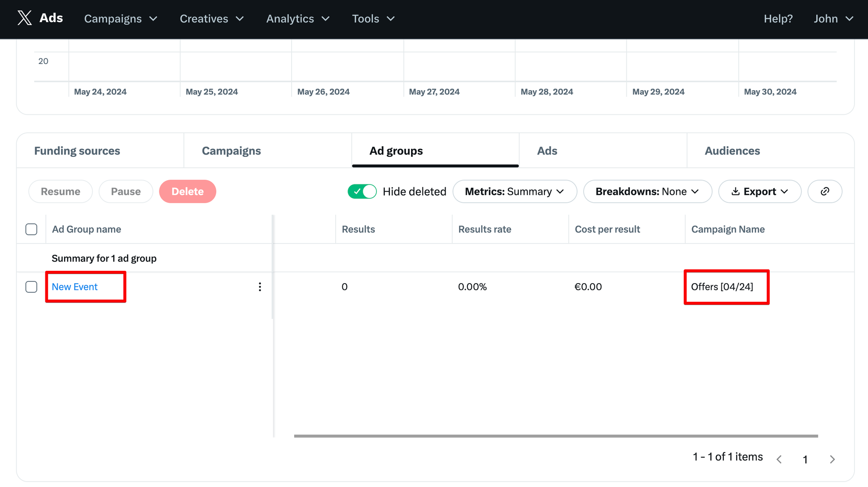Click the Results column header
868x487 pixels.
(359, 229)
